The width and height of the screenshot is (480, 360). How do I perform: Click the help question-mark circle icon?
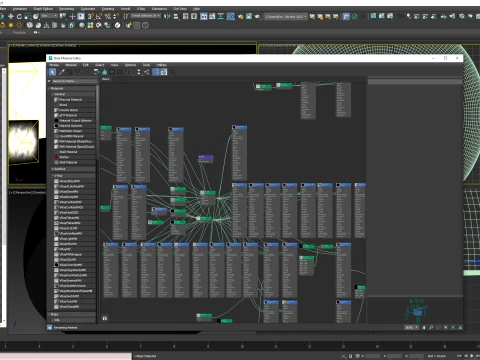[x=145, y=25]
